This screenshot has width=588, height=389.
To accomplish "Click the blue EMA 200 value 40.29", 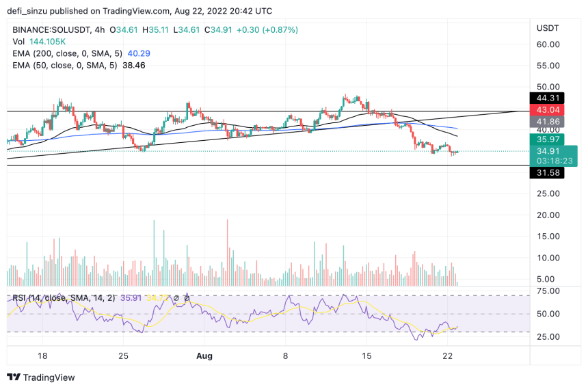I will [139, 53].
